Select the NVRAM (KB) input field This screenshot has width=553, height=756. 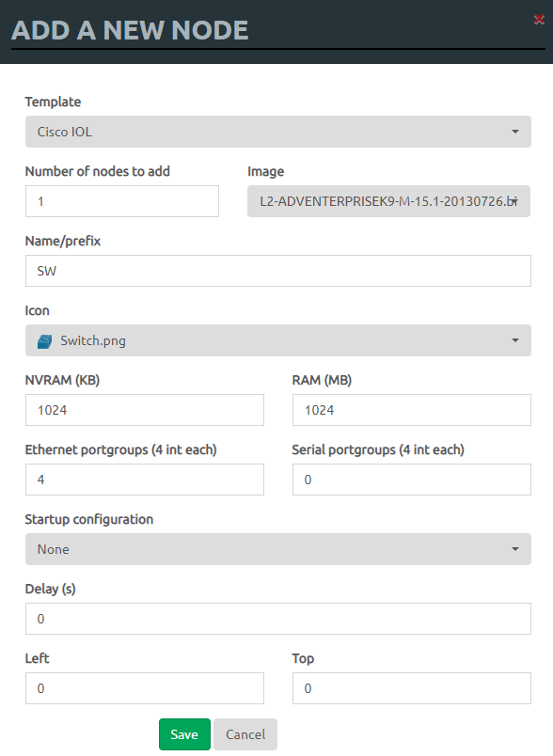tap(145, 410)
